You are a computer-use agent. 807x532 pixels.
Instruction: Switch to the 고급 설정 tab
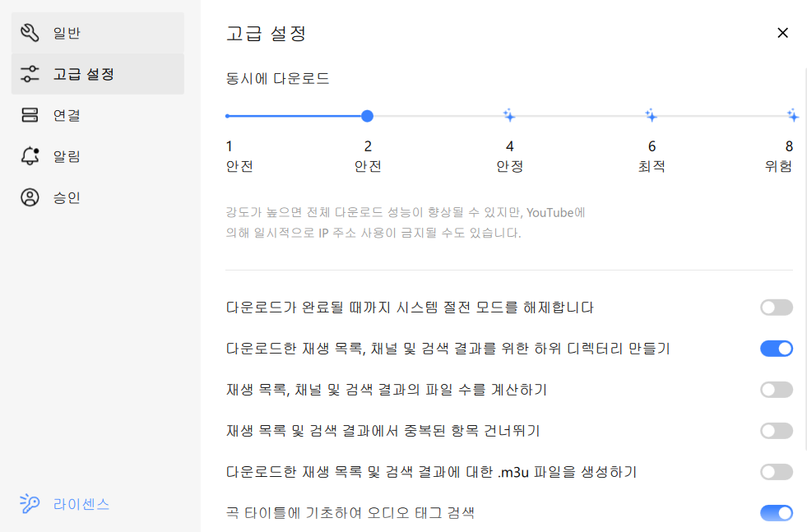point(98,74)
